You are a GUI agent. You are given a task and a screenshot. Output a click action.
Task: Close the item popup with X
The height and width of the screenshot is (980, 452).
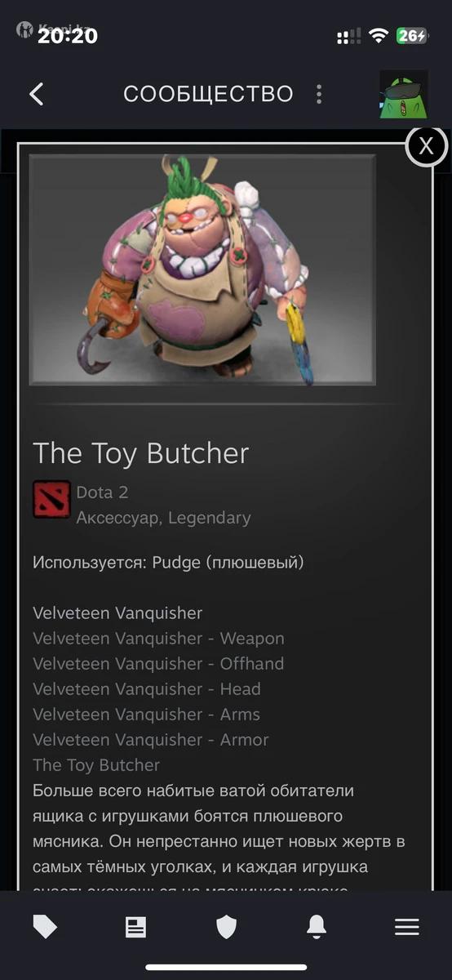[426, 146]
